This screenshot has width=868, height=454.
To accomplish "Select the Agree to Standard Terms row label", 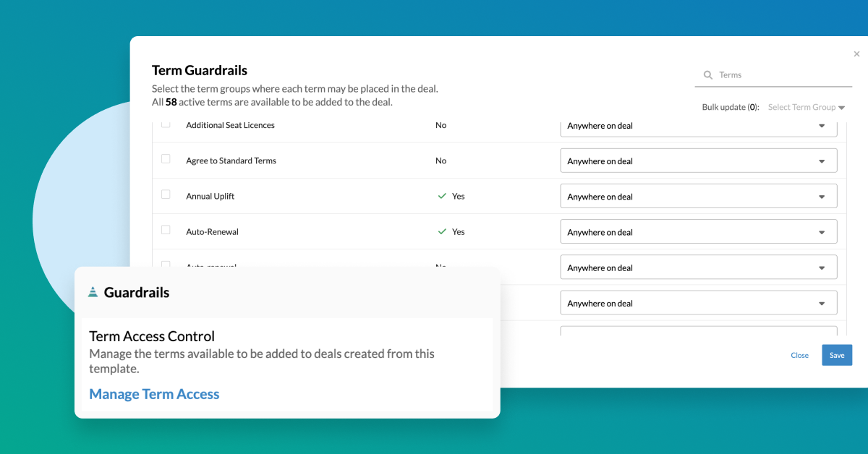I will pyautogui.click(x=231, y=160).
